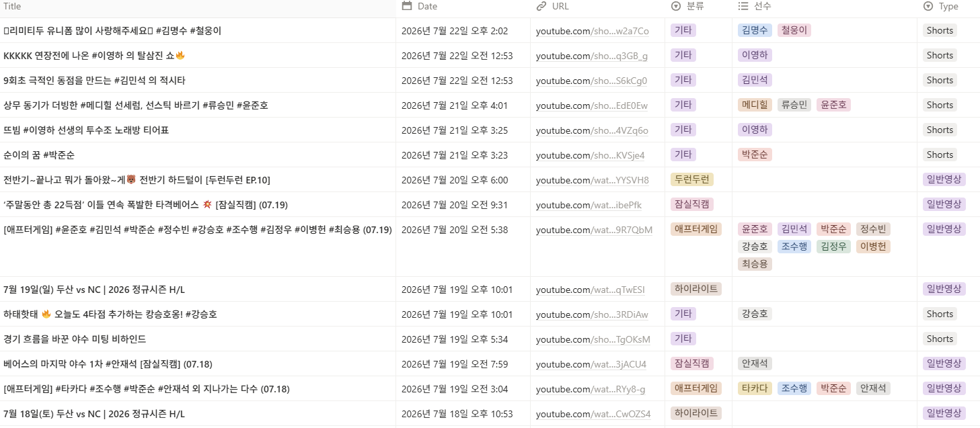
Task: Click the 최승용 player tag
Action: [x=755, y=264]
